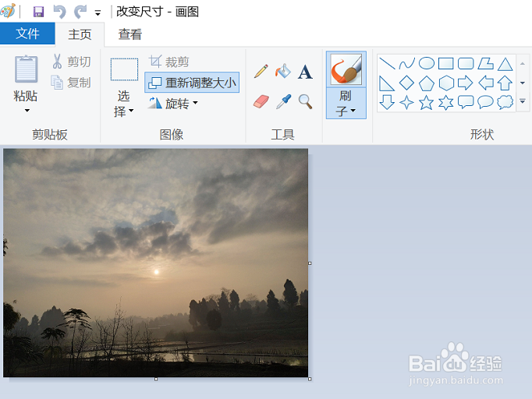
Task: Click the bottom-right corner canvas handle
Action: [x=310, y=379]
